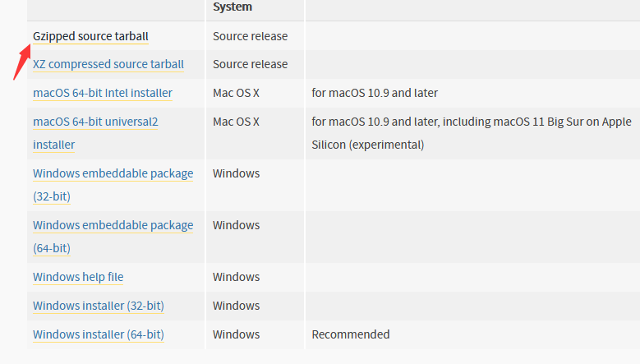Image resolution: width=640 pixels, height=364 pixels.
Task: Download the Windows help file
Action: coord(78,277)
